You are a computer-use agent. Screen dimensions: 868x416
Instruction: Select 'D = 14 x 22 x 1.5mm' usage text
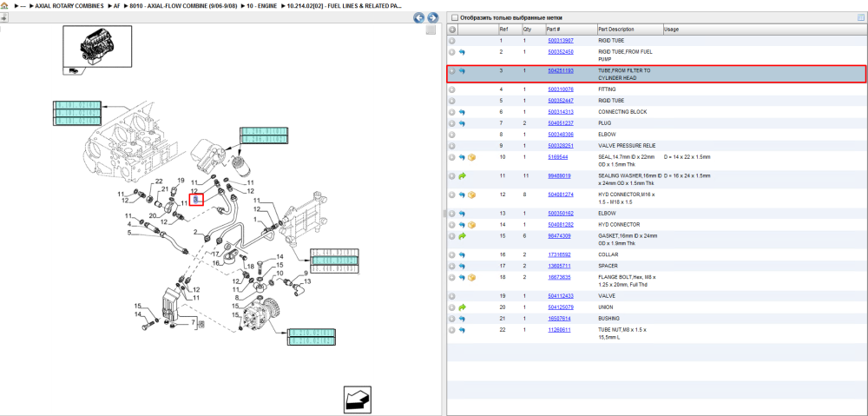coord(687,157)
